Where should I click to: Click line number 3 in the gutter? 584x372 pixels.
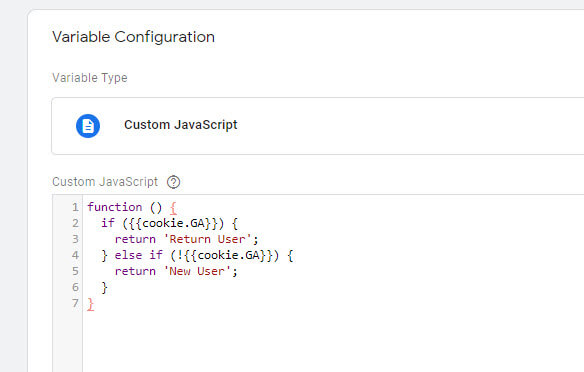click(75, 239)
